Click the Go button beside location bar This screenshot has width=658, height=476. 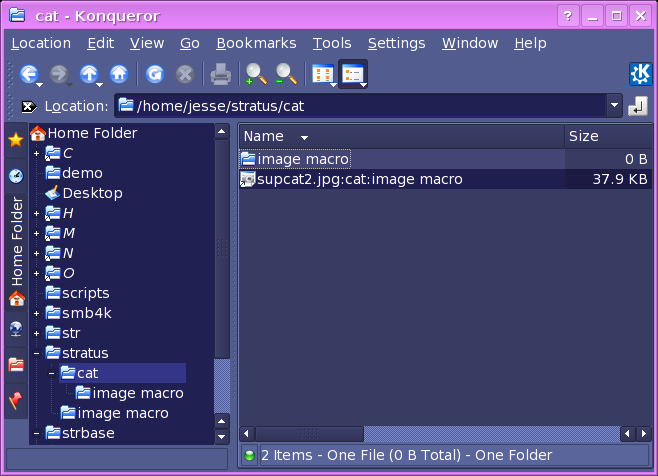coord(638,106)
